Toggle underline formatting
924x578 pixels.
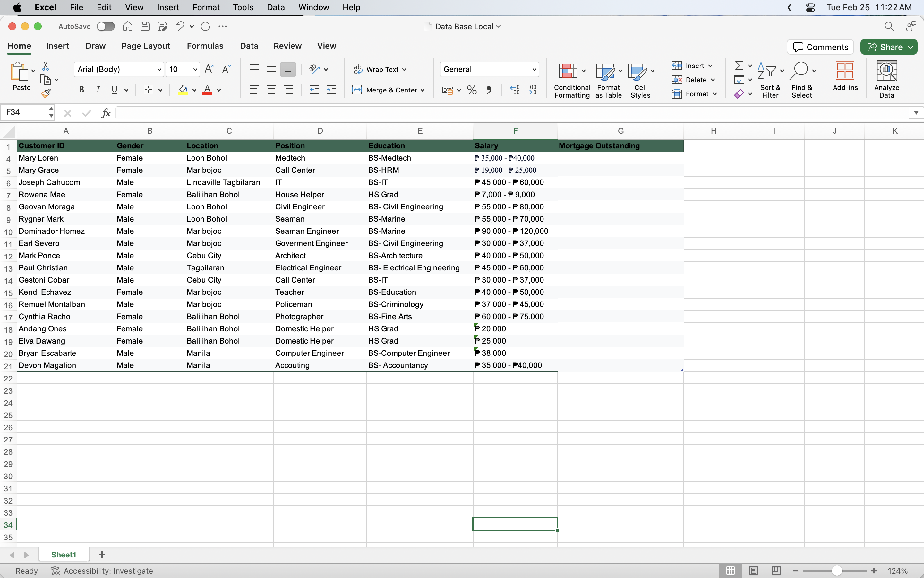coord(114,90)
